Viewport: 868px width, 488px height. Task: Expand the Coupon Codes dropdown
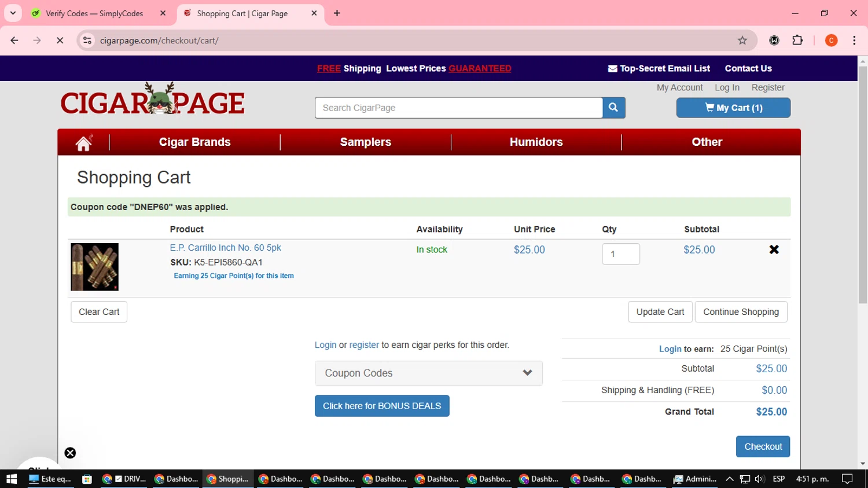tap(429, 373)
